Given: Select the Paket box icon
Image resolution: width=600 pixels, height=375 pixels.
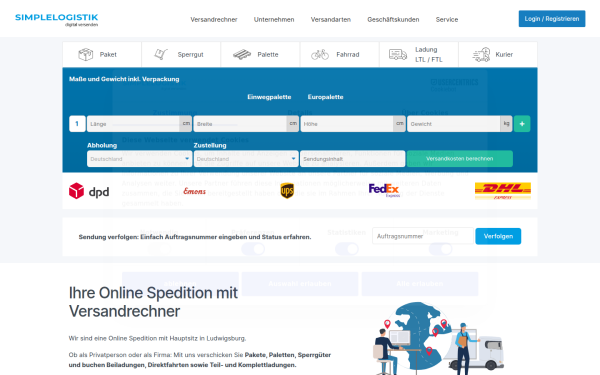Looking at the screenshot, I should click(86, 54).
